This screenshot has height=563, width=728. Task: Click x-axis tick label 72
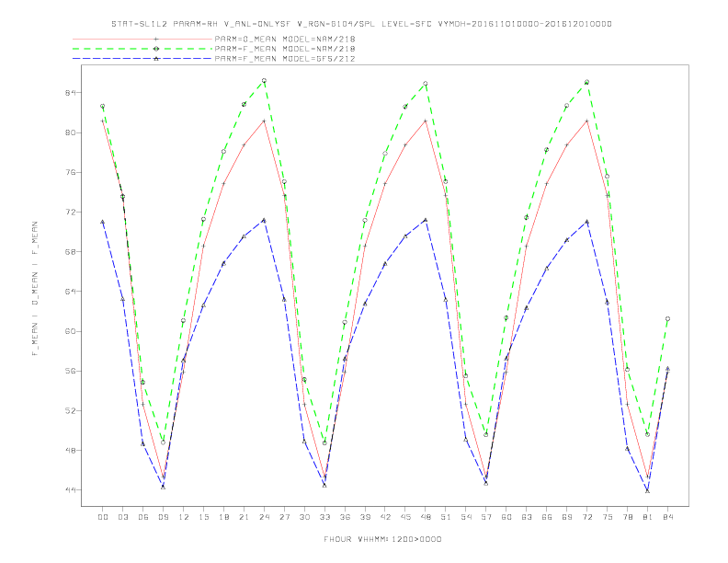(x=587, y=517)
